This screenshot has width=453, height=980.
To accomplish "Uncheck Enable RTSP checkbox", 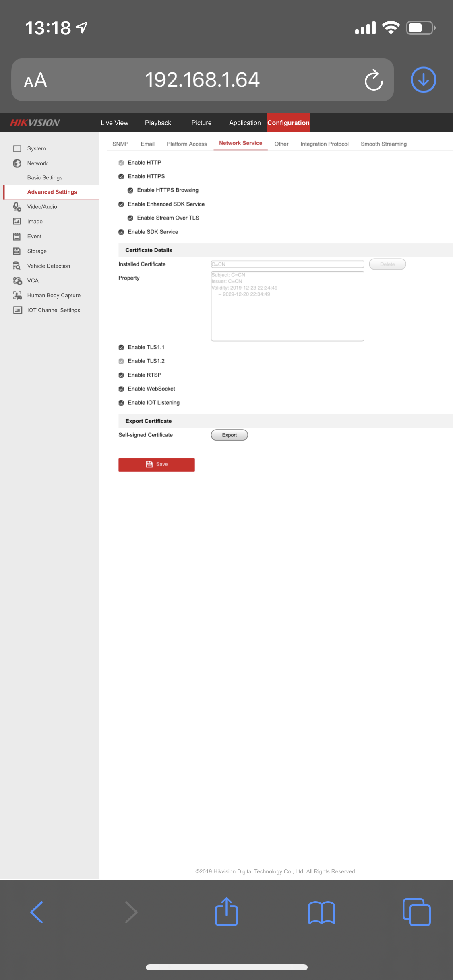I will 121,375.
